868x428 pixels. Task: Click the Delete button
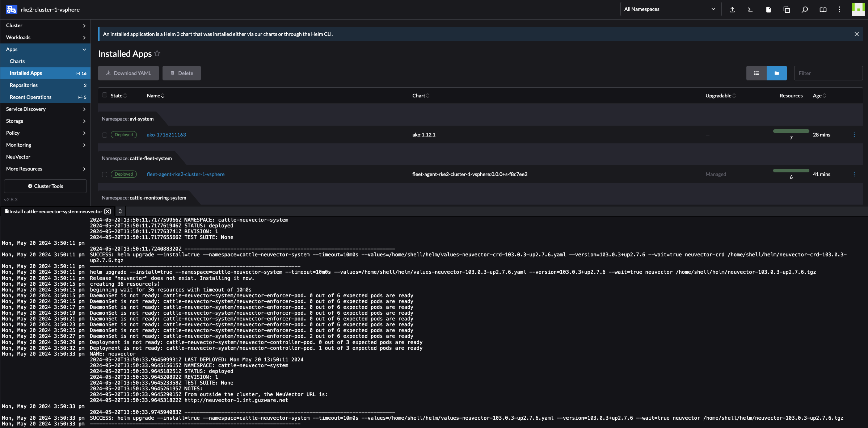pyautogui.click(x=182, y=73)
